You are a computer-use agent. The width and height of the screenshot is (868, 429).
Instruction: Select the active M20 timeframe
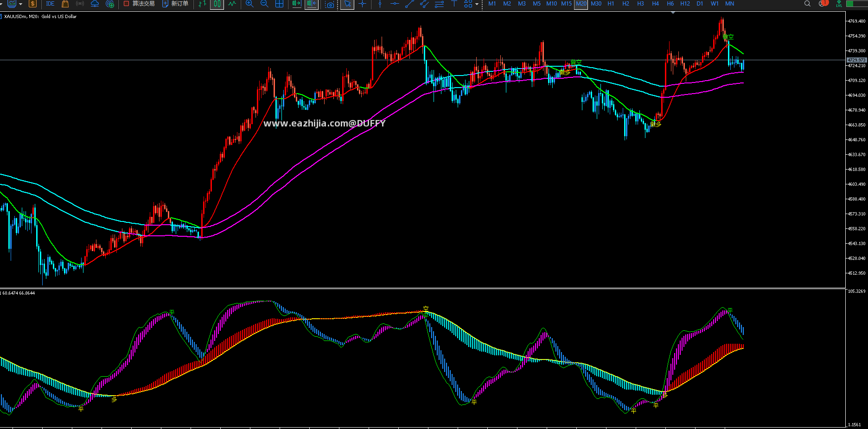point(581,4)
